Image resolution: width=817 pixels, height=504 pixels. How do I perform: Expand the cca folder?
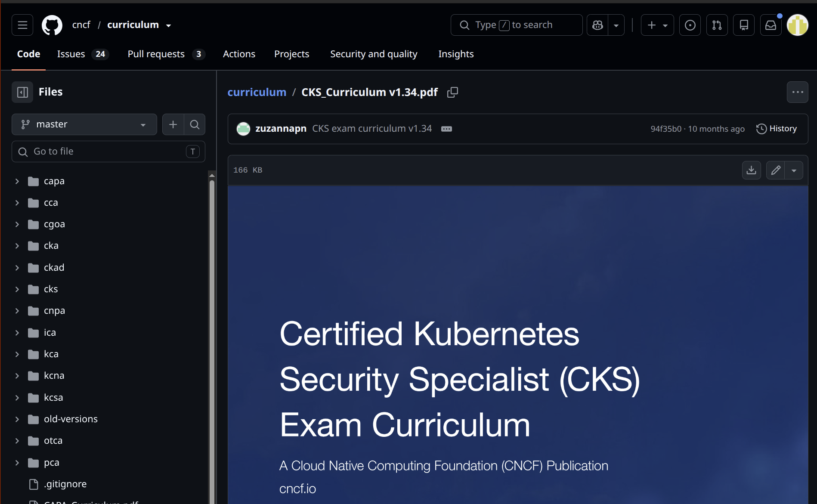tap(17, 203)
